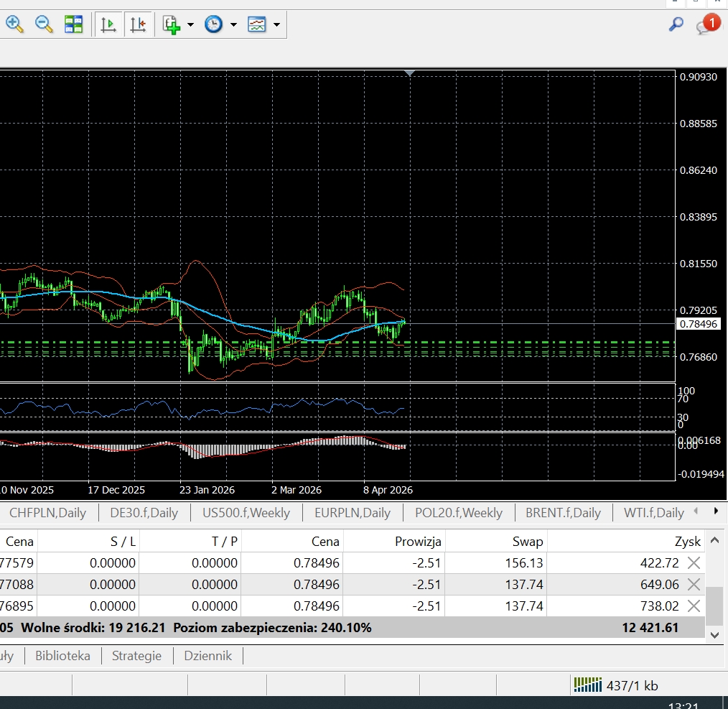Expand the Periods dropdown arrow

click(x=233, y=25)
